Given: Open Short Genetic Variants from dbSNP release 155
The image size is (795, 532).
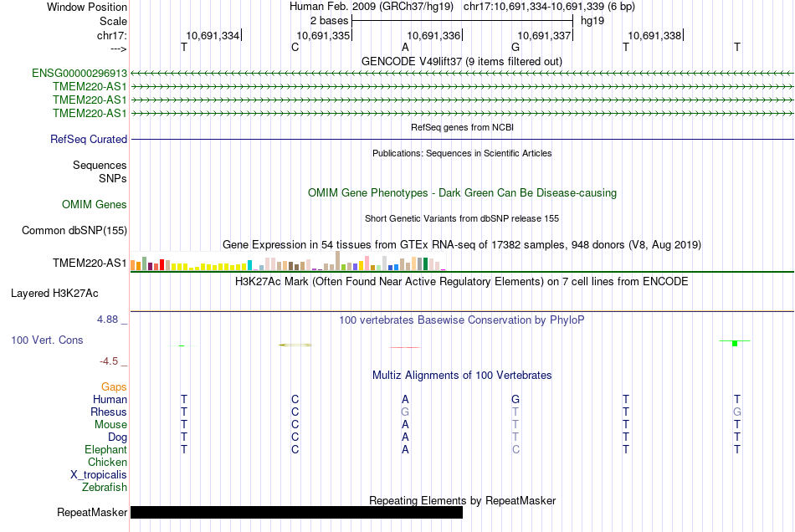Looking at the screenshot, I should click(462, 218).
